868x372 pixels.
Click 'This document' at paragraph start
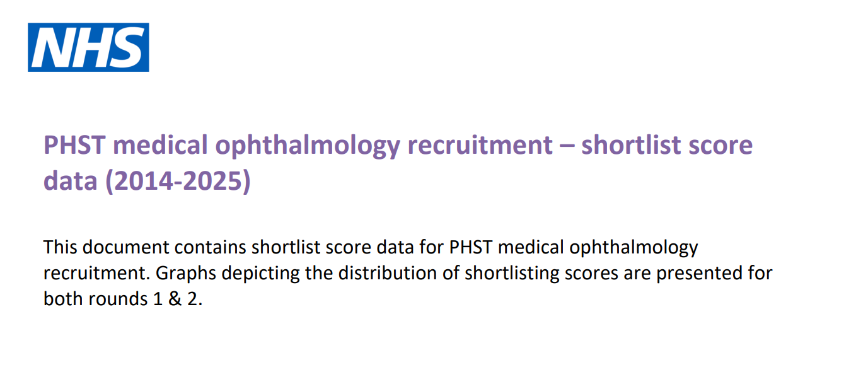coord(106,247)
